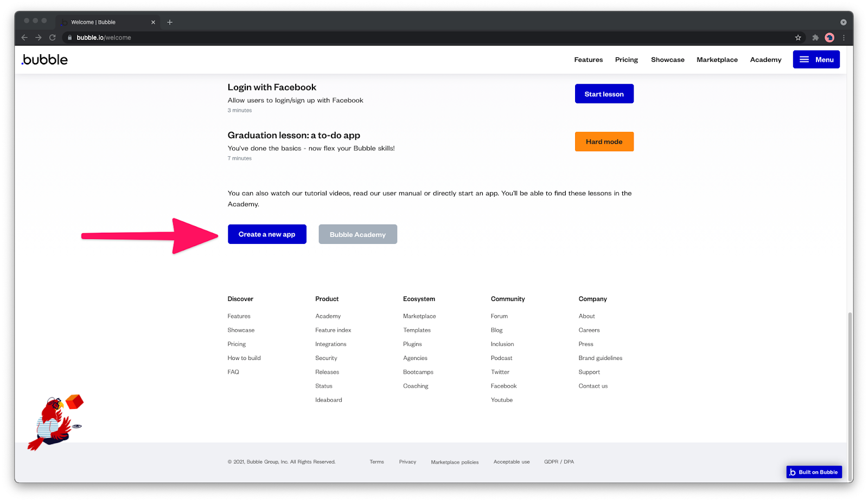Open Features in top navigation
868x501 pixels.
(589, 60)
